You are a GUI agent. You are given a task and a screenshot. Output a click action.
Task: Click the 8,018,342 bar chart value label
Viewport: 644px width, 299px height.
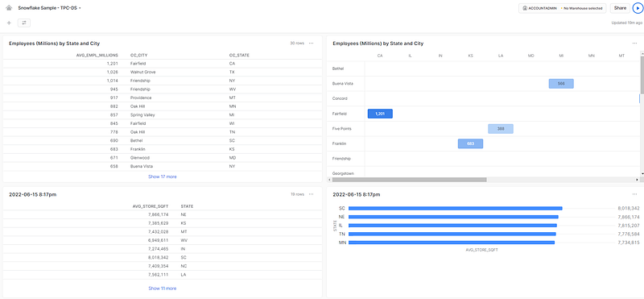(629, 208)
